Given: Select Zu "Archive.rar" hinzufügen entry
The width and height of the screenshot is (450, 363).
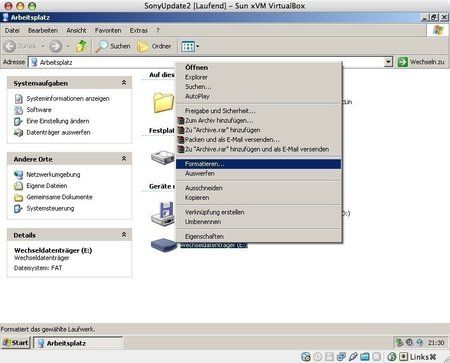Looking at the screenshot, I should click(258, 130).
